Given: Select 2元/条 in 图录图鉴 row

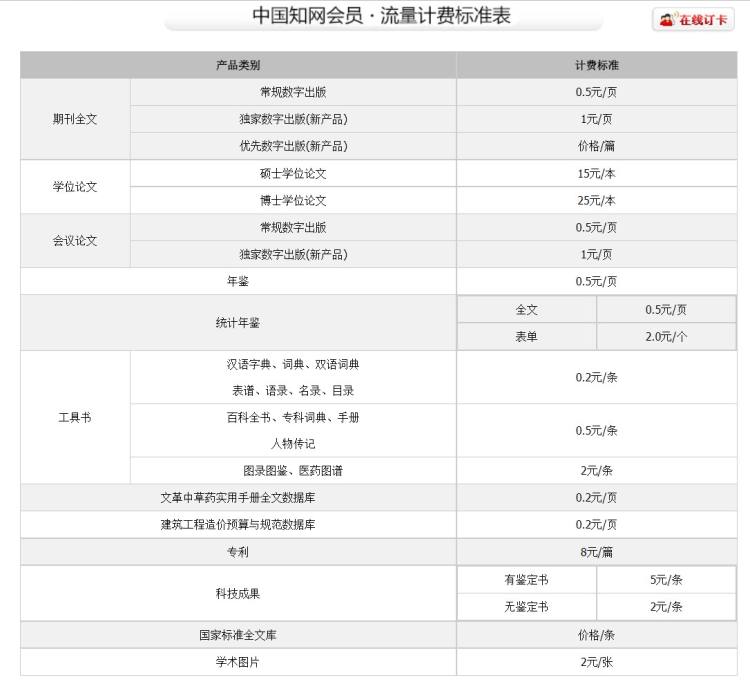Looking at the screenshot, I should (596, 471).
